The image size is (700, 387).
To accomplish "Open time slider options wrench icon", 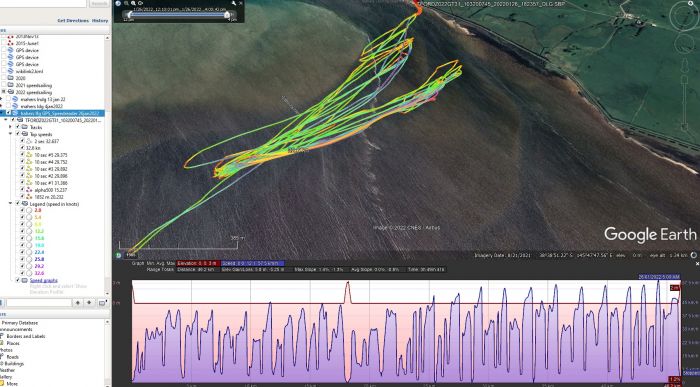I will (233, 3).
